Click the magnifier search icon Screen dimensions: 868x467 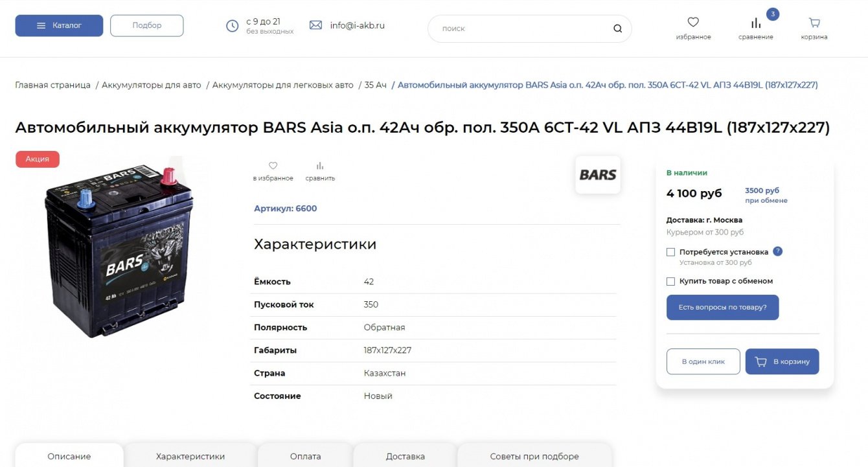[617, 28]
